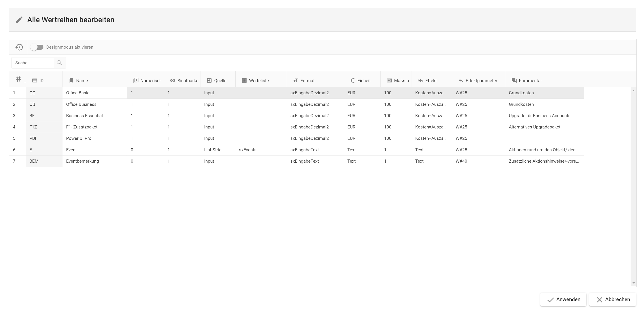Click the sxEvents Werteliste cell
The height and width of the screenshot is (311, 644).
point(248,150)
